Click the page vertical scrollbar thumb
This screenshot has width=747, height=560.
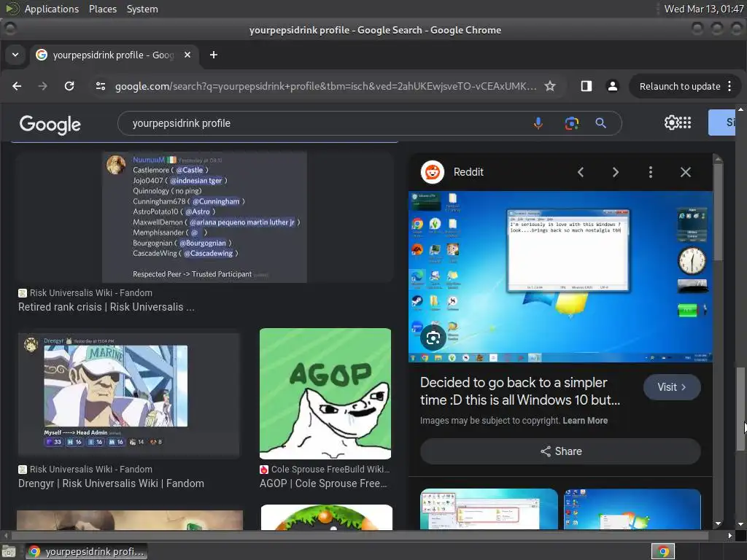coord(740,410)
